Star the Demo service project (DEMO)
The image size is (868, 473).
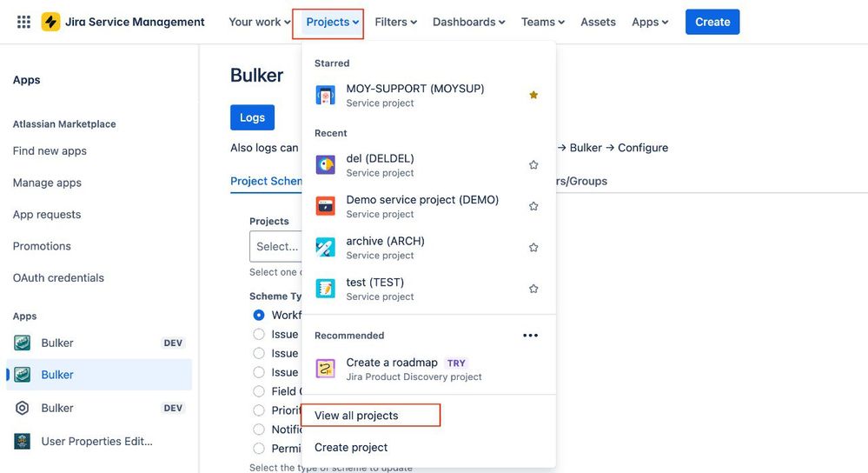click(x=533, y=206)
